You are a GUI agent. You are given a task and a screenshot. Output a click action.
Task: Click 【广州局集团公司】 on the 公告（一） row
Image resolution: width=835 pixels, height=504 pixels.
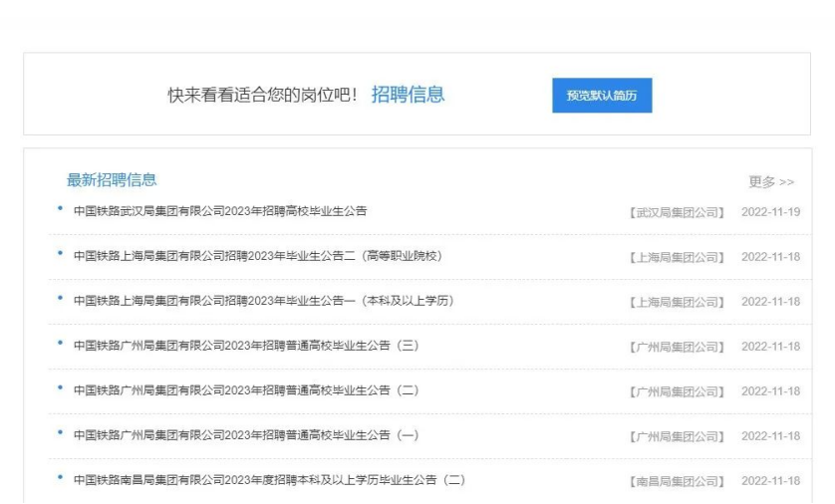[x=677, y=436]
